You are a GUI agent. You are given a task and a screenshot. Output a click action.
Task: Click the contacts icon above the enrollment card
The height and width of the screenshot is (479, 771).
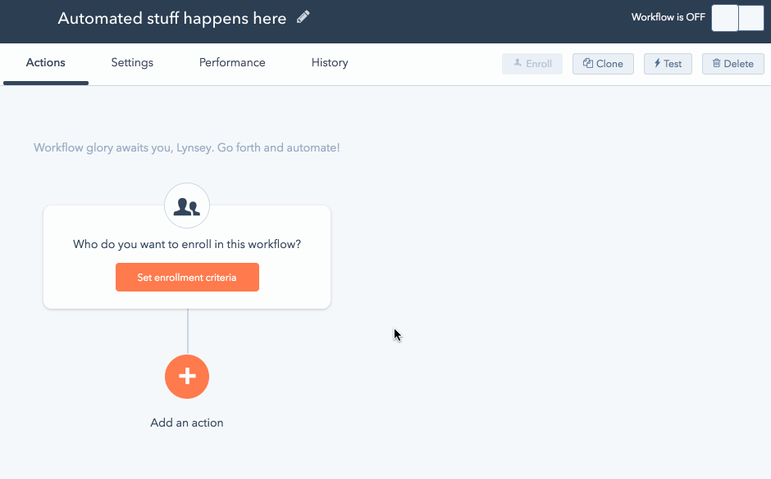coord(187,206)
